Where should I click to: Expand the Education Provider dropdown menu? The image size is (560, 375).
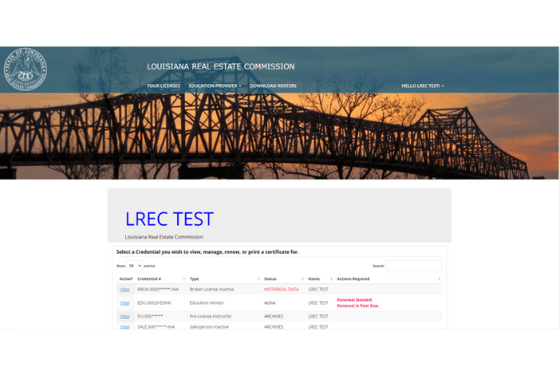point(215,86)
